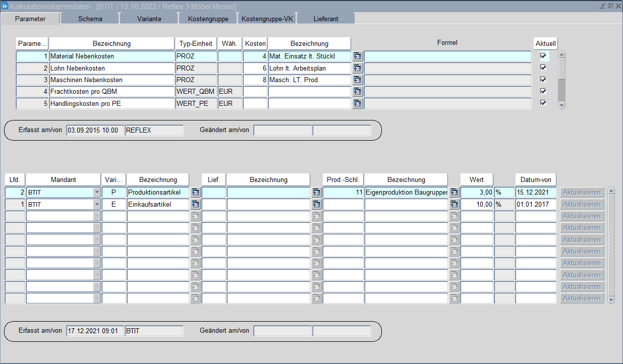Screen dimensions: 623x364
Task: Open supplier lookup icon in Einkaufsartikel row
Action: point(316,204)
